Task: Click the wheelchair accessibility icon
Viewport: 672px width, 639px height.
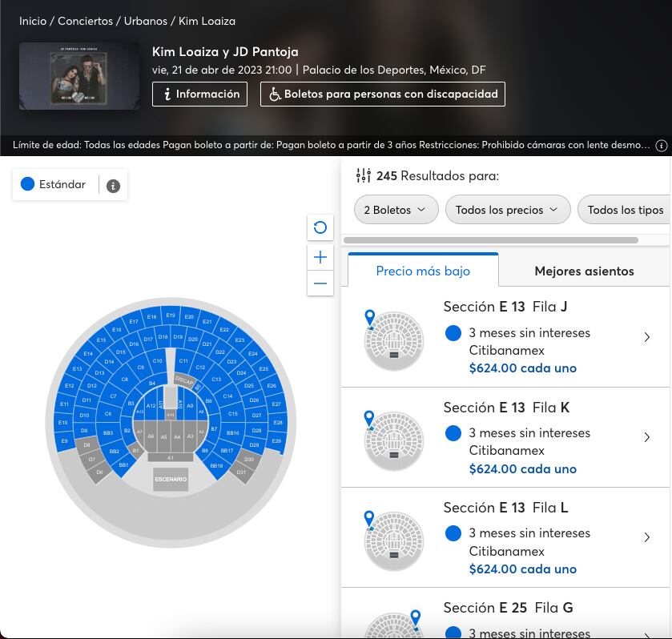Action: (x=276, y=94)
